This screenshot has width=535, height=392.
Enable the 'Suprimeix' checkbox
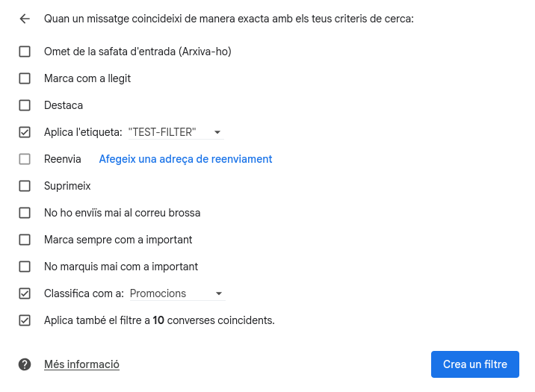[25, 186]
